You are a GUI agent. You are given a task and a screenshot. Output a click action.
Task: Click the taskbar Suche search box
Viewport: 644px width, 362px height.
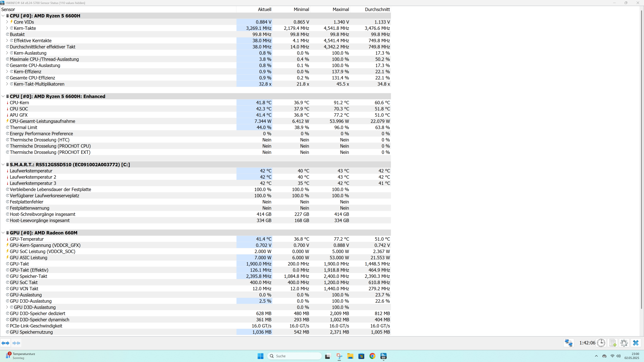coord(294,356)
